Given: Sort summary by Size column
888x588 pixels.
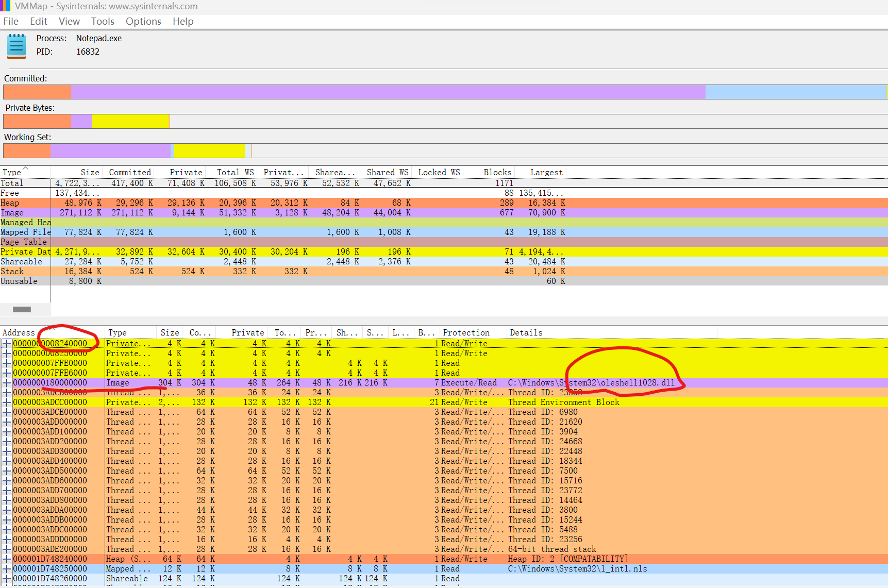Looking at the screenshot, I should 77,172.
